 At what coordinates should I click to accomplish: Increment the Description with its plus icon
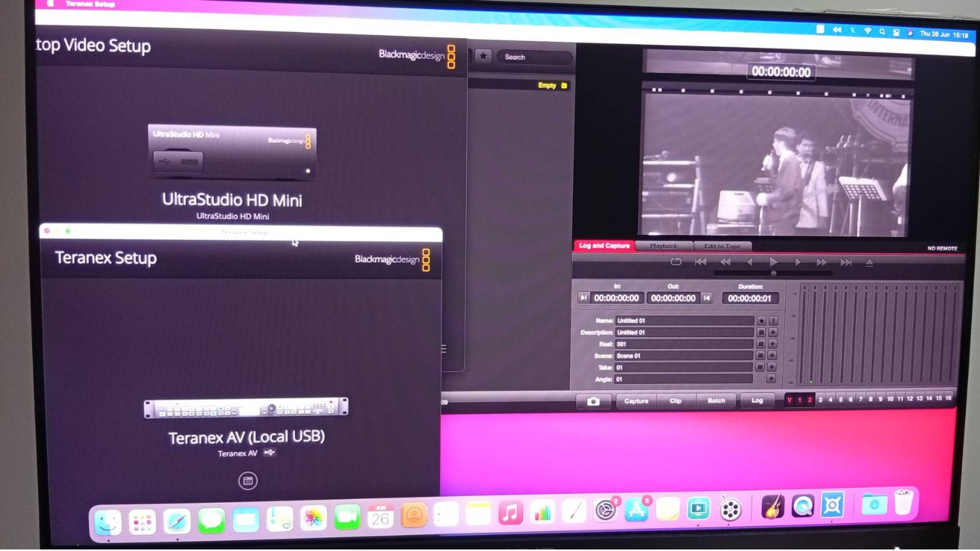(773, 332)
